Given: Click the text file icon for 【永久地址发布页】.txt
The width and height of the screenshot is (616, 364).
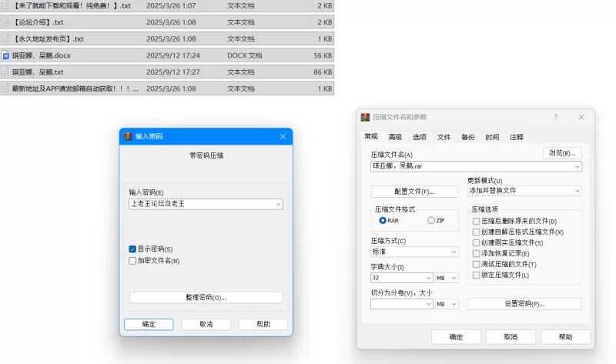Looking at the screenshot, I should [x=5, y=39].
